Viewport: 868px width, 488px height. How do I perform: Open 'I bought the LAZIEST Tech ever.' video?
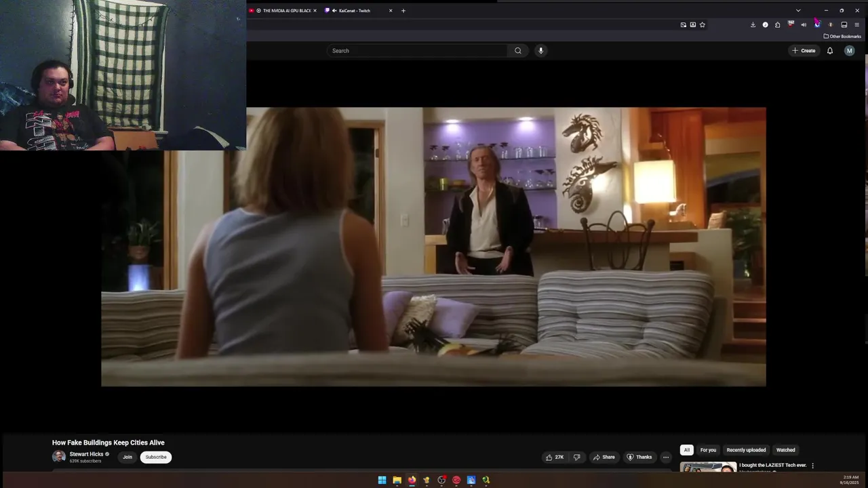pyautogui.click(x=772, y=465)
